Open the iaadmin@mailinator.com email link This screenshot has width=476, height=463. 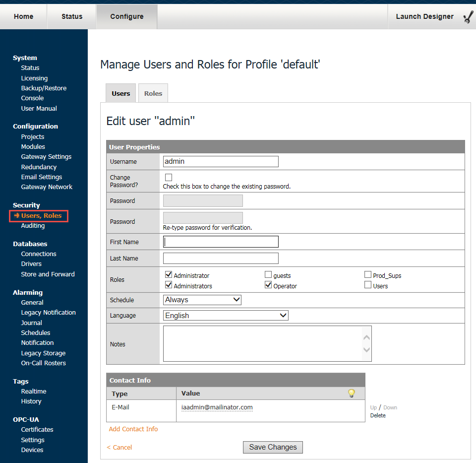point(217,407)
